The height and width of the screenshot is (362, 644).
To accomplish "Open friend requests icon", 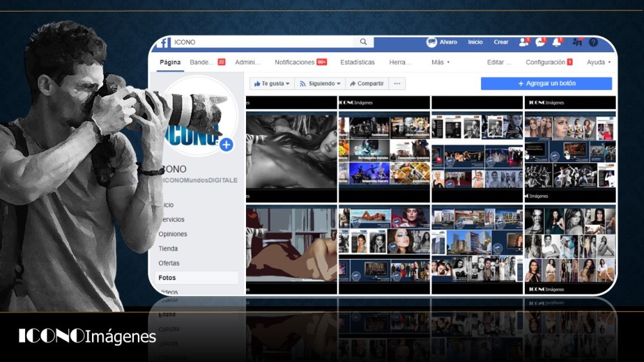I will point(524,42).
